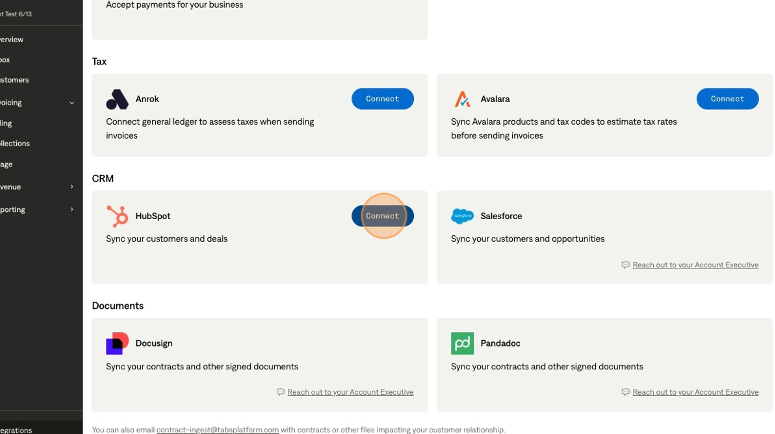Click chat bubble icon in Docusign card
Viewport: 775px width, 434px height.
[x=280, y=392]
